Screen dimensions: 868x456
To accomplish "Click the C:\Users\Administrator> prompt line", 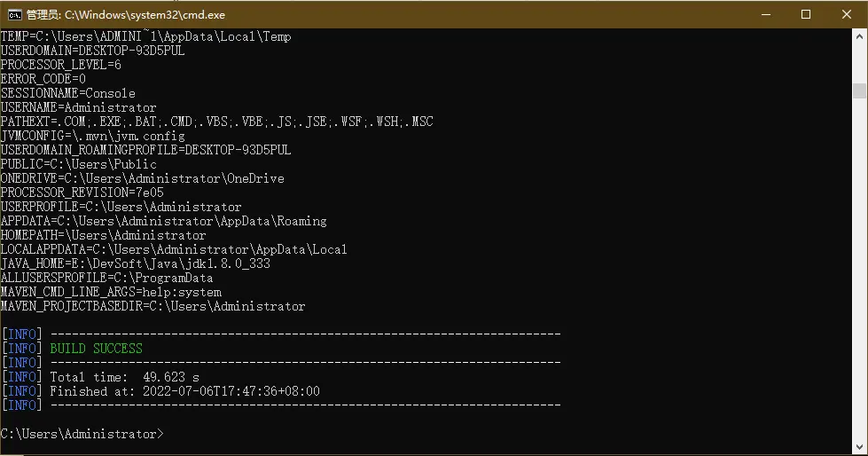I will [82, 434].
